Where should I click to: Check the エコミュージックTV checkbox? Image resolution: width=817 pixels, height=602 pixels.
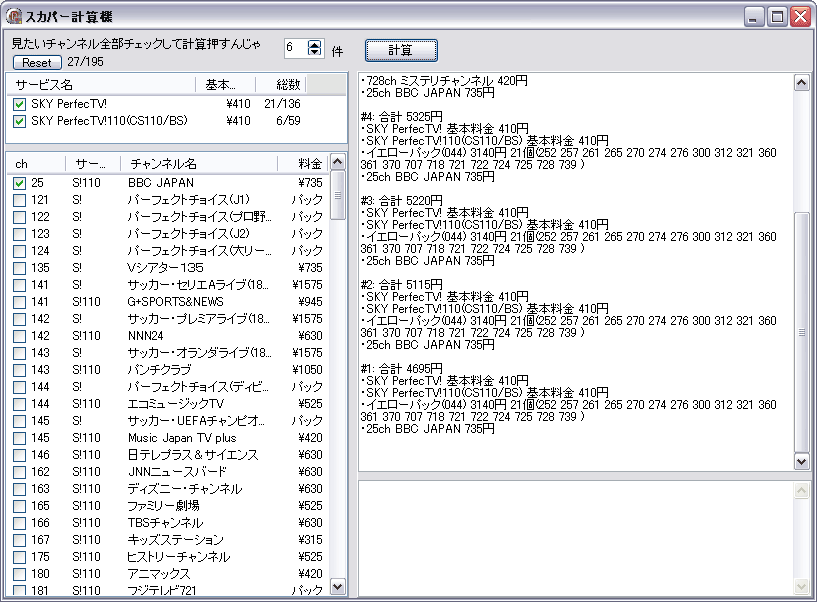(19, 404)
